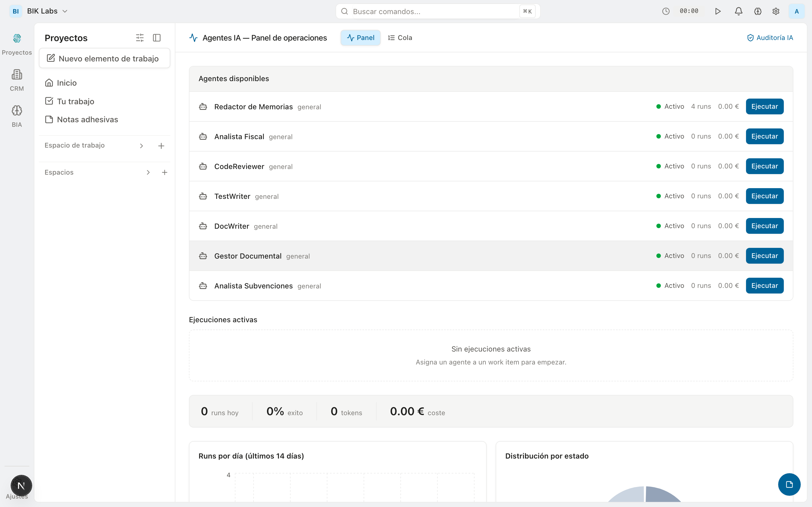Screen dimensions: 812x507
Task: Expand the Espacio de trabajo section
Action: click(141, 146)
